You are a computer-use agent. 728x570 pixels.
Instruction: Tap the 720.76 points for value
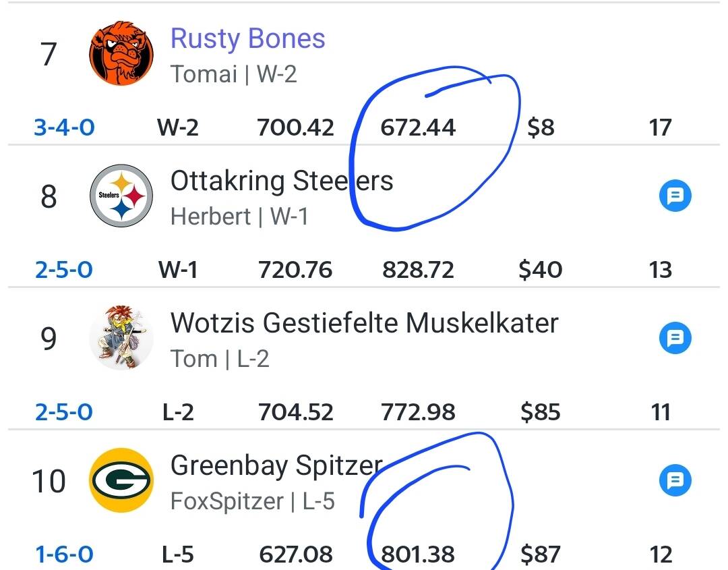[x=295, y=270]
